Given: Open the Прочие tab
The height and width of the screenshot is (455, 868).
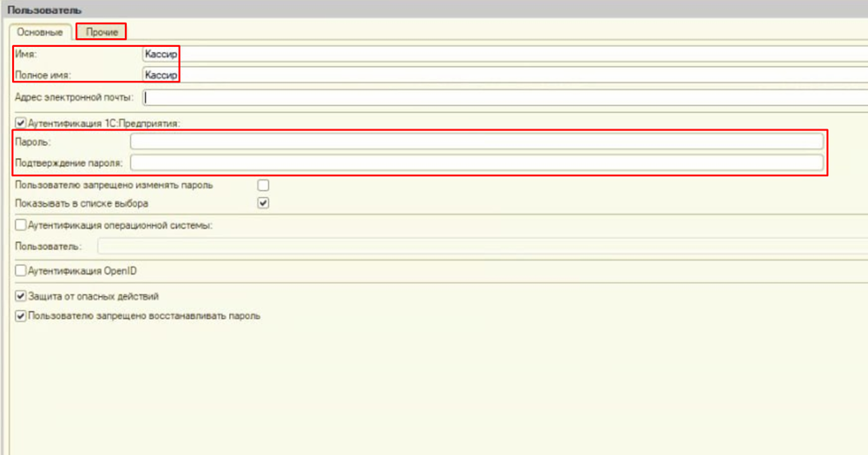Looking at the screenshot, I should (x=102, y=32).
